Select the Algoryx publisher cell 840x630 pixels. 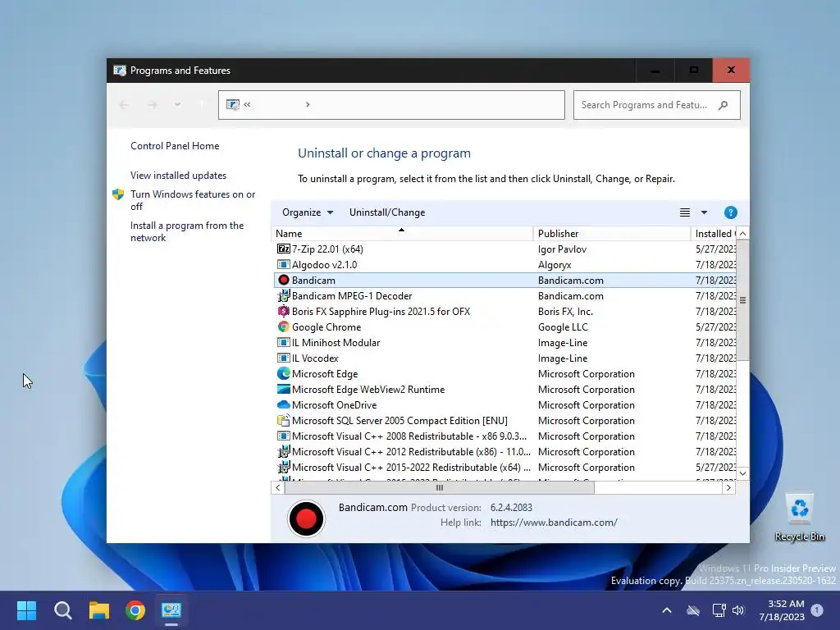tap(555, 265)
